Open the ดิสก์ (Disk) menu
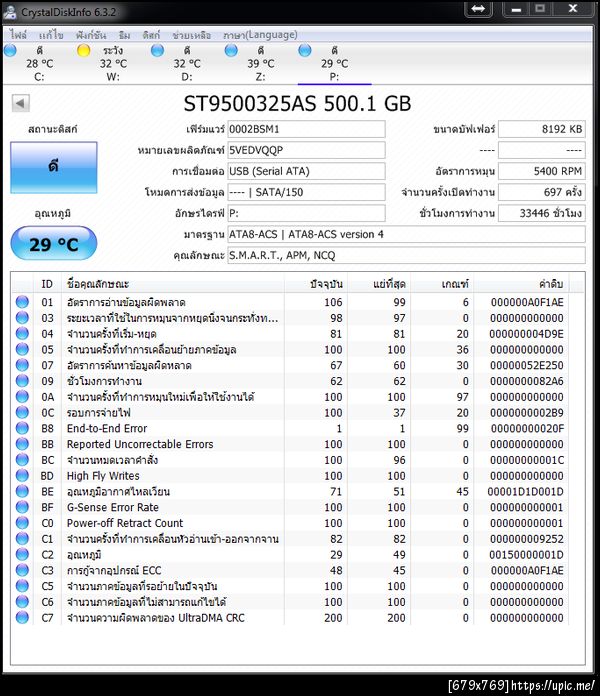Screen dimensions: 600x696 point(151,35)
